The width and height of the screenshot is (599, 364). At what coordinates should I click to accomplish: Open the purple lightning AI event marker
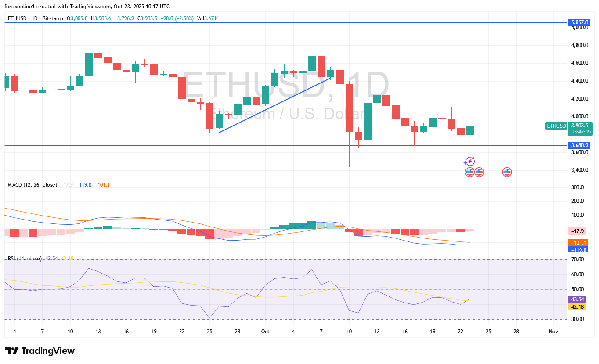coord(469,162)
